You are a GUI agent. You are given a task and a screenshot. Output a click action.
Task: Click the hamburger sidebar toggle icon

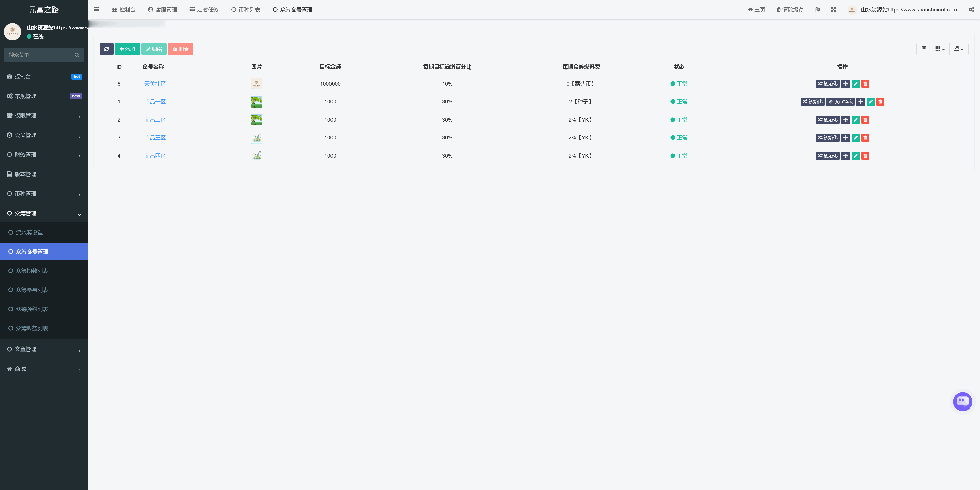pyautogui.click(x=97, y=9)
